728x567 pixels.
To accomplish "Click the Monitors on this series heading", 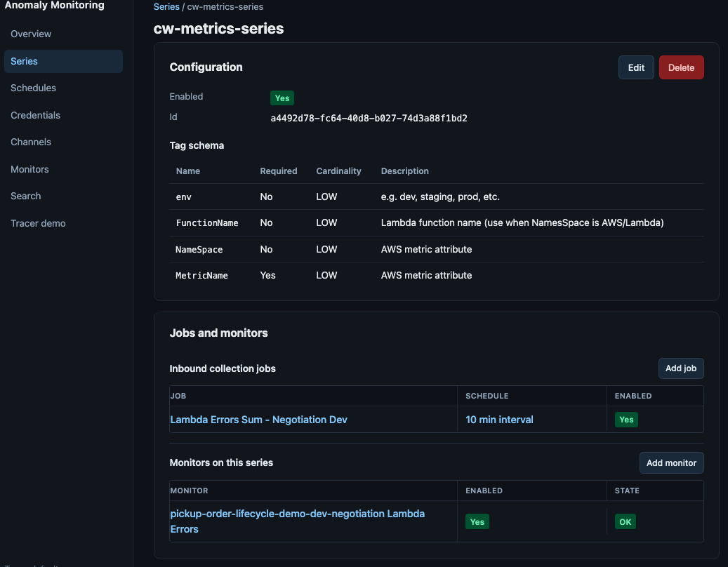I will click(x=221, y=462).
